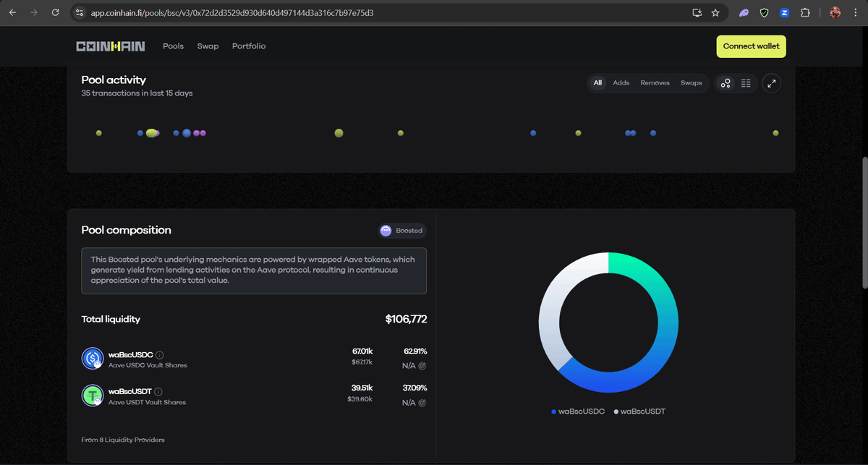Switch pool activity to bubble chart view

(726, 83)
